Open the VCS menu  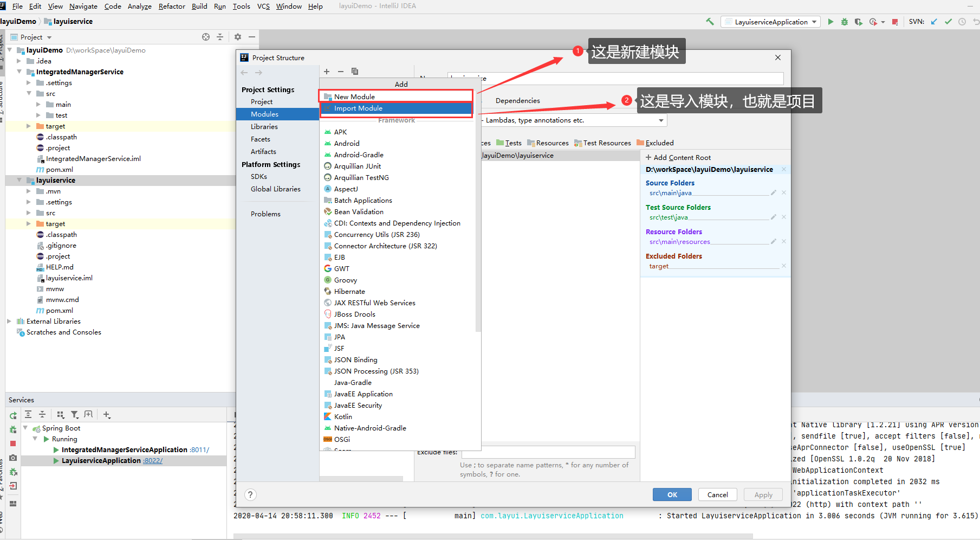(263, 7)
